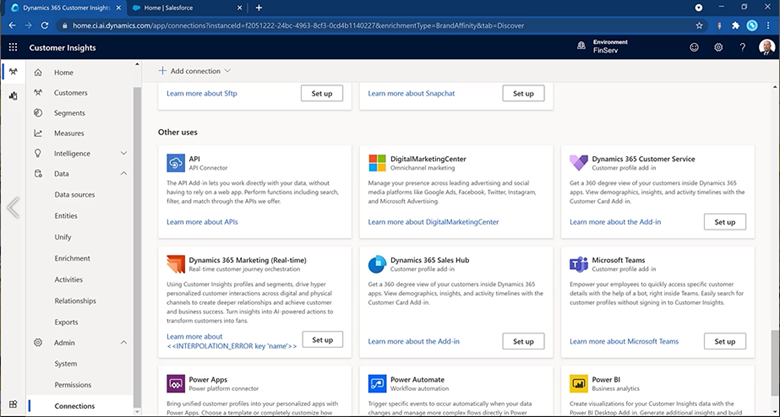Click the Power Apps icon
The width and height of the screenshot is (780, 417).
tap(176, 384)
